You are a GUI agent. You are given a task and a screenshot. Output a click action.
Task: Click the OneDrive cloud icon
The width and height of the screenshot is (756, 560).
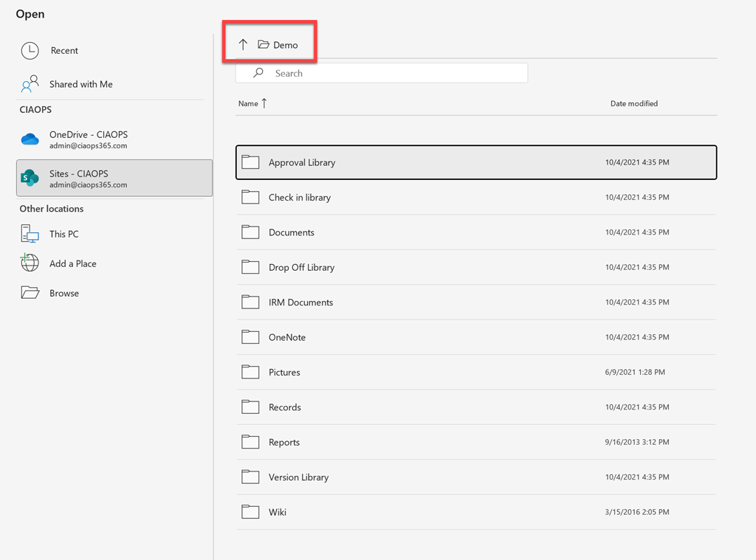tap(30, 139)
